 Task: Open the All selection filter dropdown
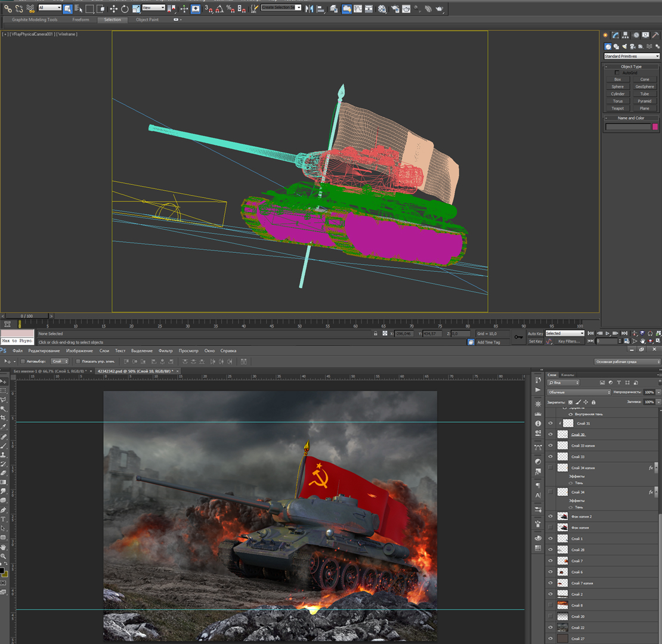click(50, 8)
